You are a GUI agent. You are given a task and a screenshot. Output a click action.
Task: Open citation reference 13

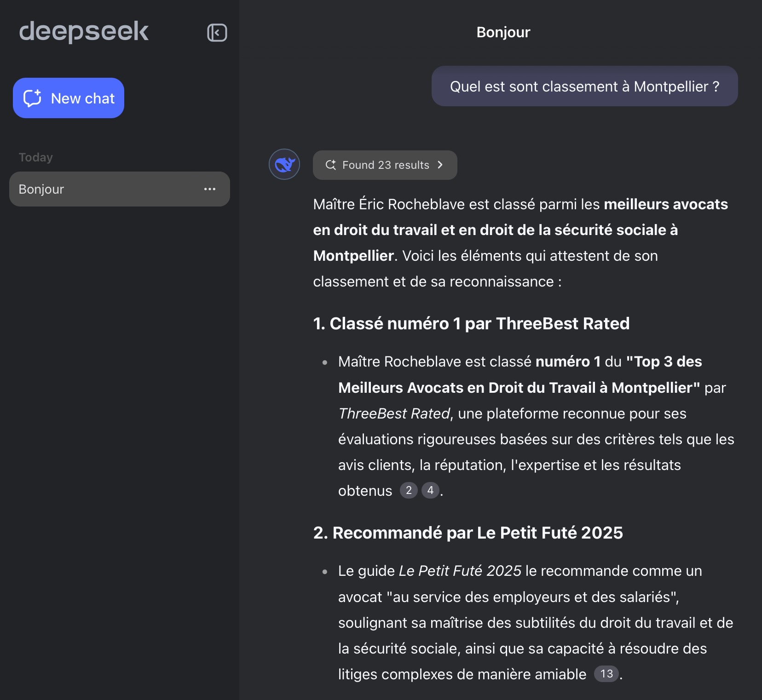[x=606, y=674]
